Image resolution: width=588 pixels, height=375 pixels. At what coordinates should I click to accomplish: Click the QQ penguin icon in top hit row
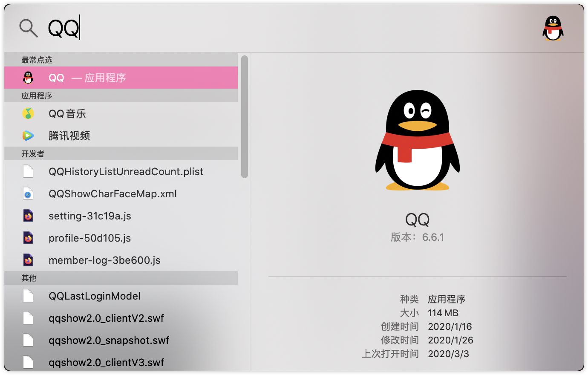point(28,78)
